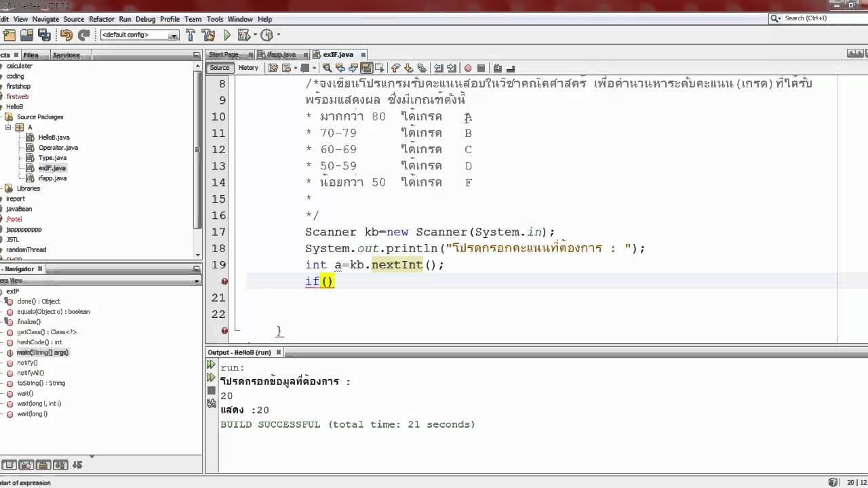This screenshot has width=868, height=488.
Task: Click the Stop square icon in Output
Action: [x=211, y=391]
